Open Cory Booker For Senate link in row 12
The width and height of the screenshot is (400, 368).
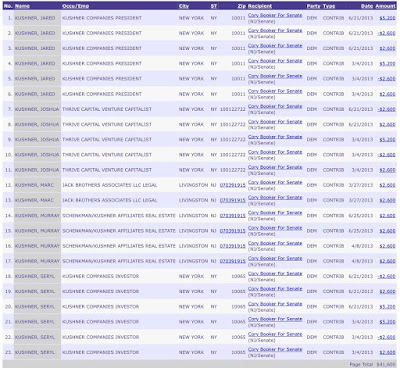275,182
